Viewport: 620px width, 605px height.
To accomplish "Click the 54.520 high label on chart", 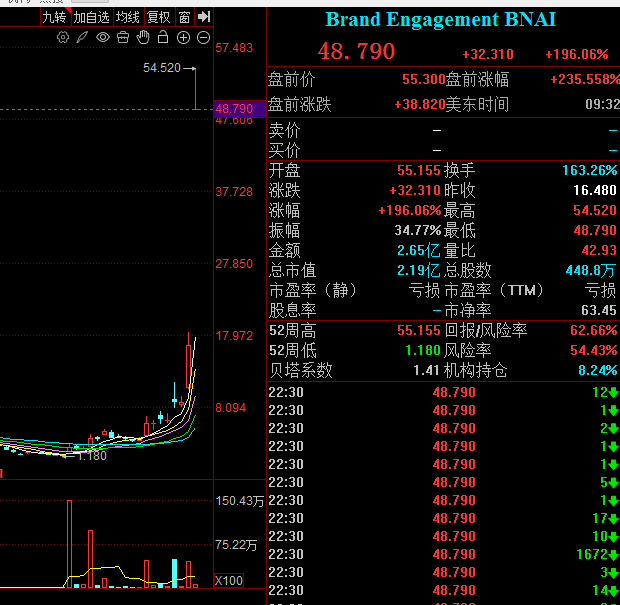I will tap(162, 68).
